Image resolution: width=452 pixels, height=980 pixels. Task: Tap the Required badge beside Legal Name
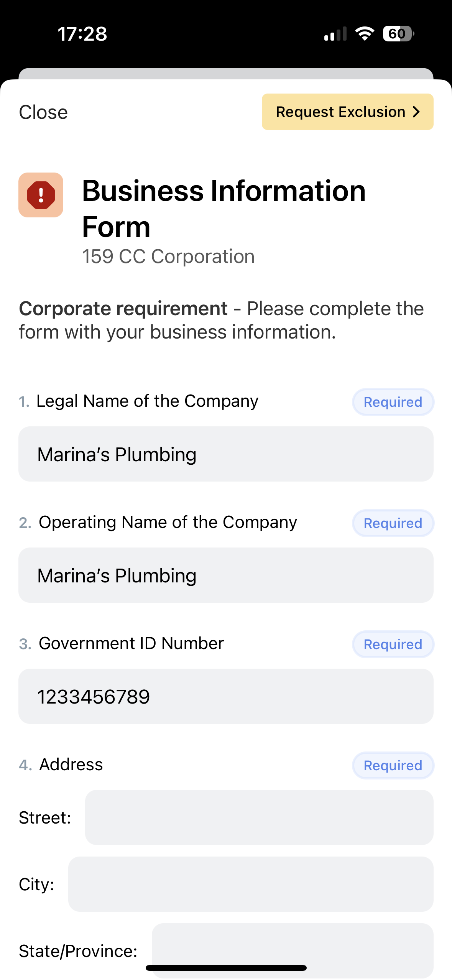393,402
